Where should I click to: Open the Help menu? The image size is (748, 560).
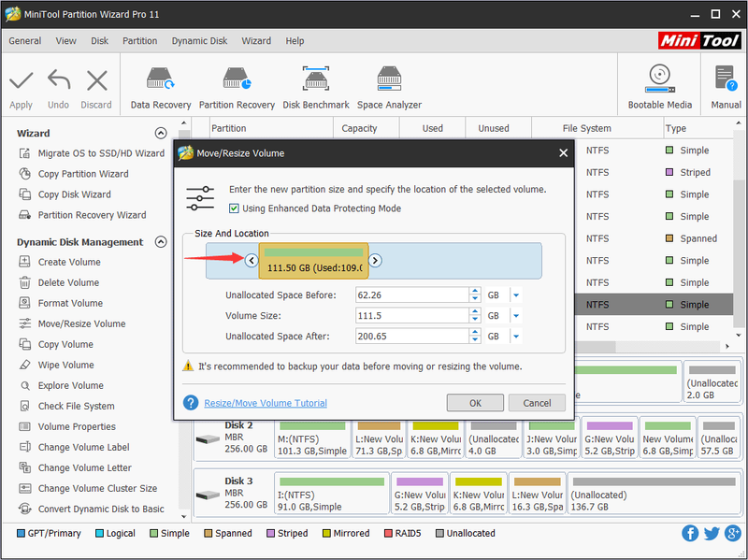tap(295, 41)
